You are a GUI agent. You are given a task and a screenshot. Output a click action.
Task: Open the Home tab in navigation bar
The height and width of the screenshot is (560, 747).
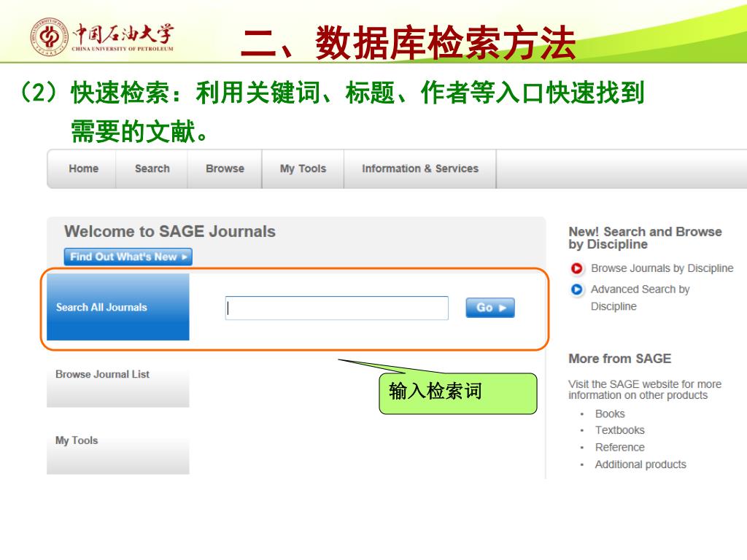[83, 168]
